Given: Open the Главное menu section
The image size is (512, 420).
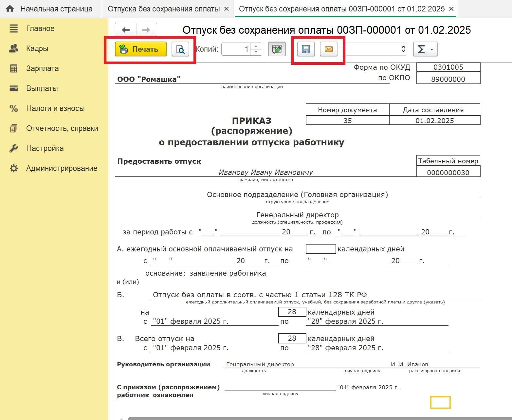Looking at the screenshot, I should (x=40, y=28).
